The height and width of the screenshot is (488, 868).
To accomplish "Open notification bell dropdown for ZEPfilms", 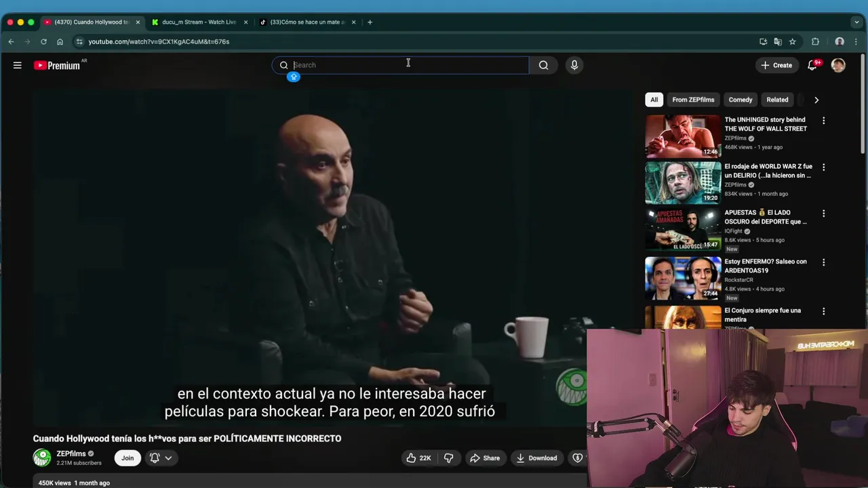I will coord(161,458).
